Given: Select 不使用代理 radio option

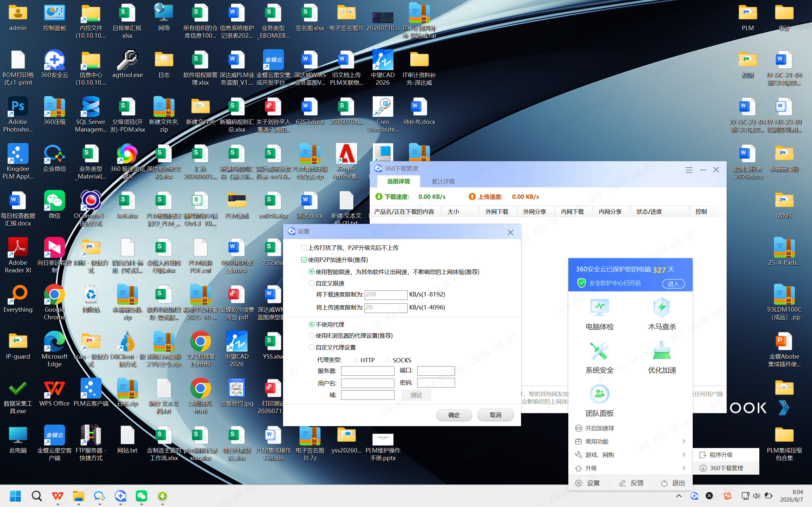Looking at the screenshot, I should click(x=311, y=324).
